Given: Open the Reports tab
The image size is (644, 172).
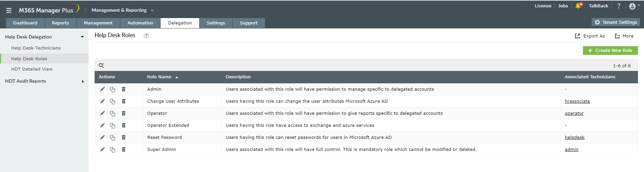Looking at the screenshot, I should tap(60, 23).
